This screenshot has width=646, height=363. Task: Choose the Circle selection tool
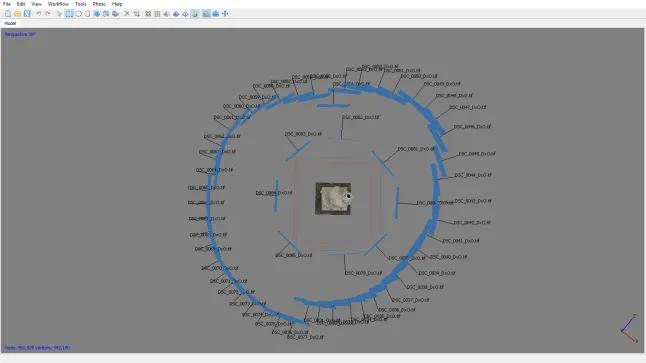tap(78, 14)
